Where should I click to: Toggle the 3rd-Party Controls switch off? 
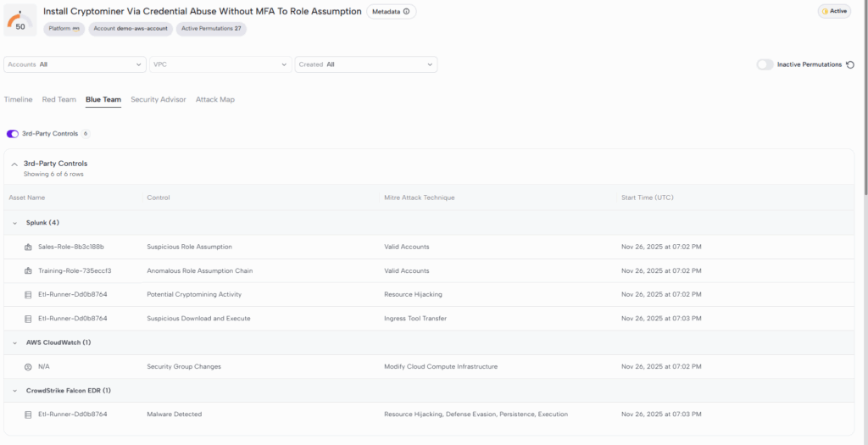coord(12,134)
